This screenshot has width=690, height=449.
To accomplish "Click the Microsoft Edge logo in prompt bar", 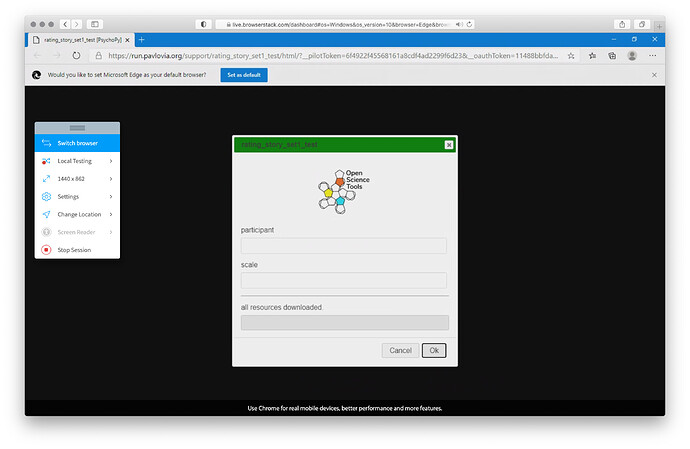I will pyautogui.click(x=37, y=75).
